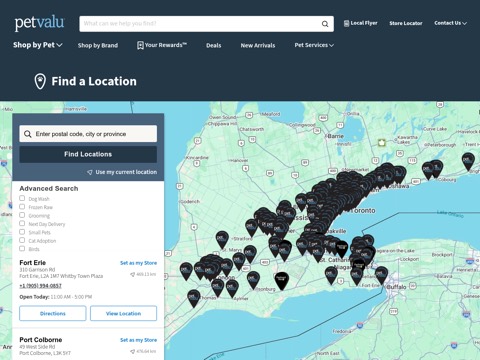Viewport: 480px width, 360px height.
Task: Click the Advanced Search heading
Action: click(49, 189)
